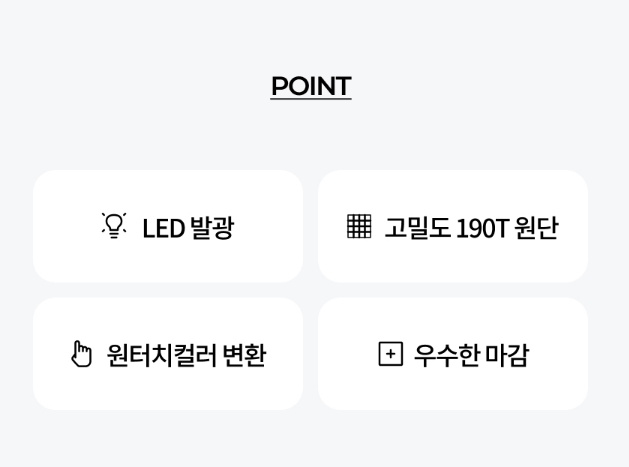Click the 원터치컬러 변환 label text
The height and width of the screenshot is (467, 629).
point(186,355)
